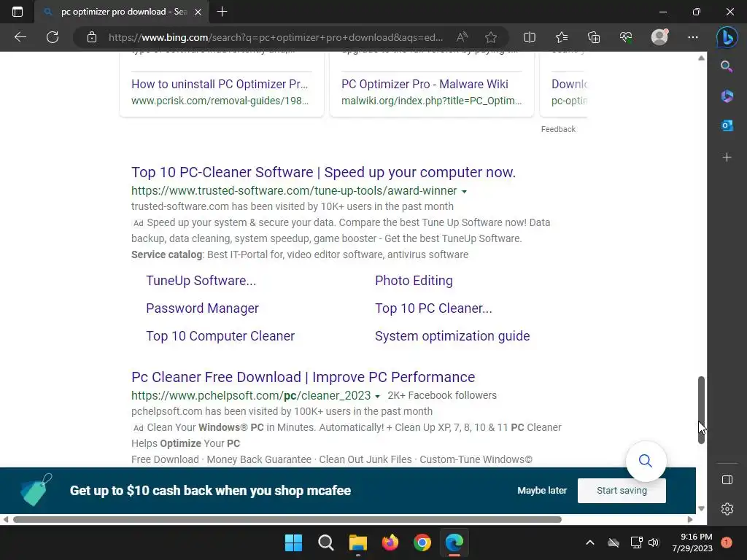Click scroll-right arrow of horizontal scrollbar
The image size is (747, 560).
690,519
